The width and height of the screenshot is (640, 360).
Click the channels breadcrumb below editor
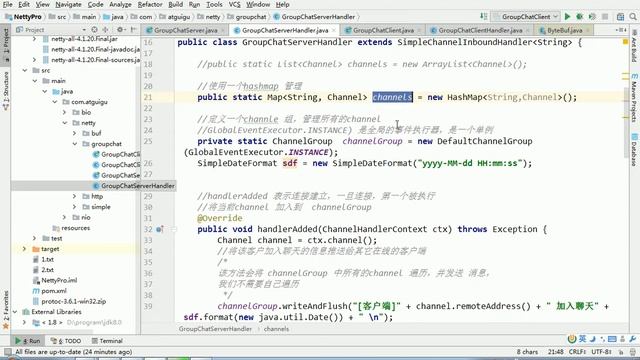276,329
